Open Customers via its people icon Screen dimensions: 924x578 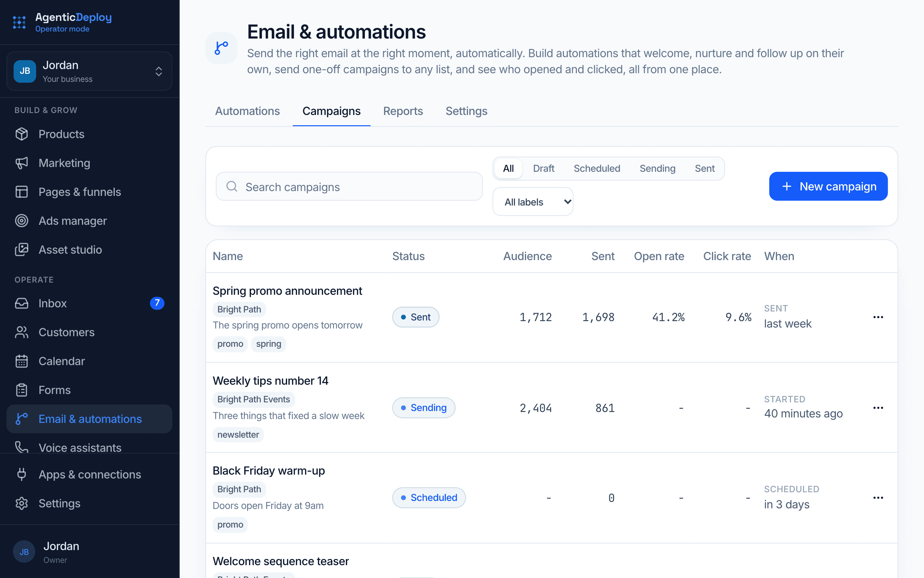click(x=22, y=332)
